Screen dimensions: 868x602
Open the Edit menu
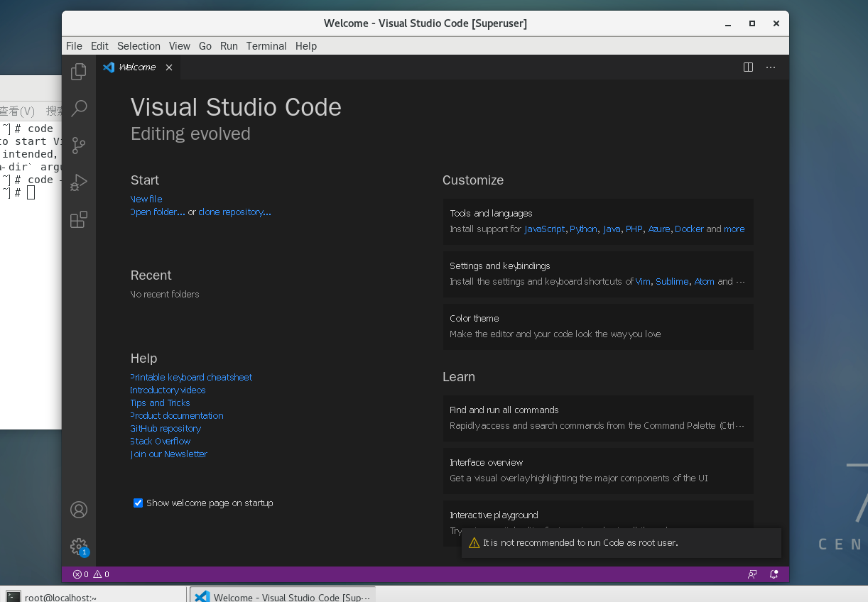tap(99, 46)
